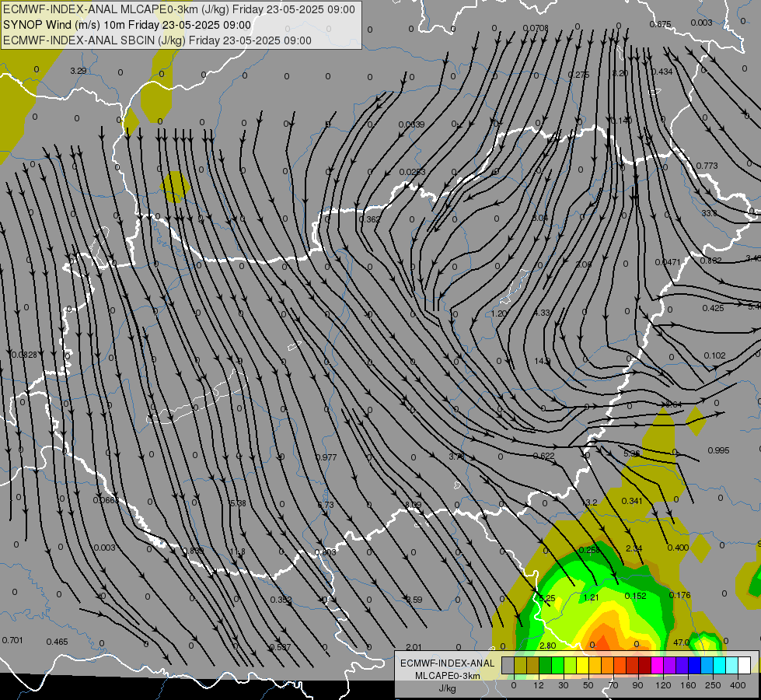Click the legend tick label 400
This screenshot has width=761, height=700.
pyautogui.click(x=738, y=685)
